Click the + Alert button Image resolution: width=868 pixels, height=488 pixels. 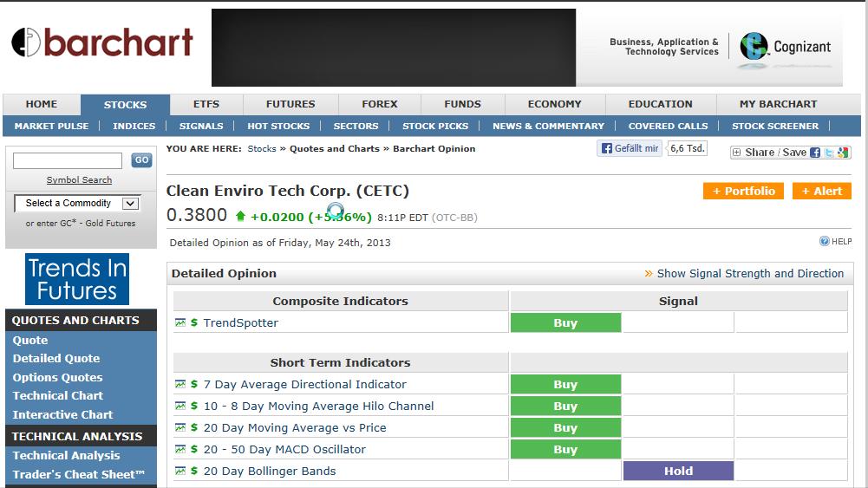point(821,192)
